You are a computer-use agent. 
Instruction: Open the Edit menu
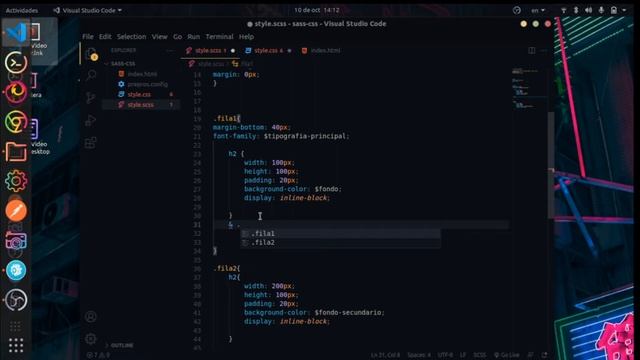point(105,37)
